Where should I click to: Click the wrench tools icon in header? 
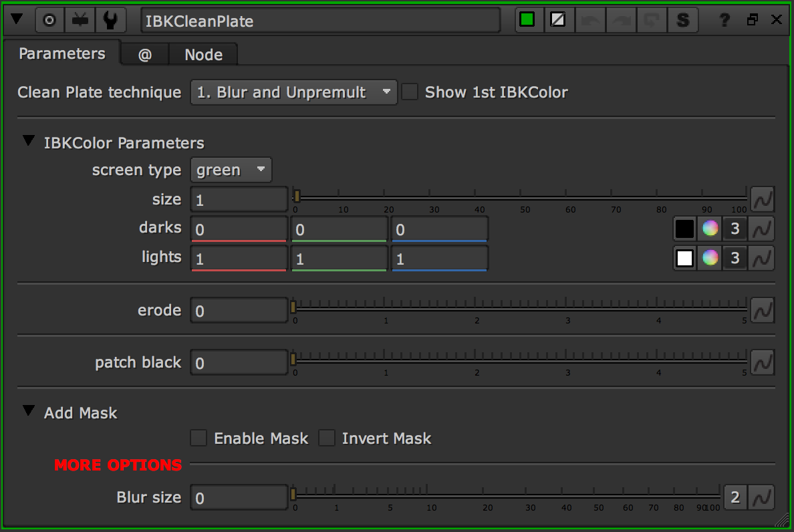pos(111,20)
